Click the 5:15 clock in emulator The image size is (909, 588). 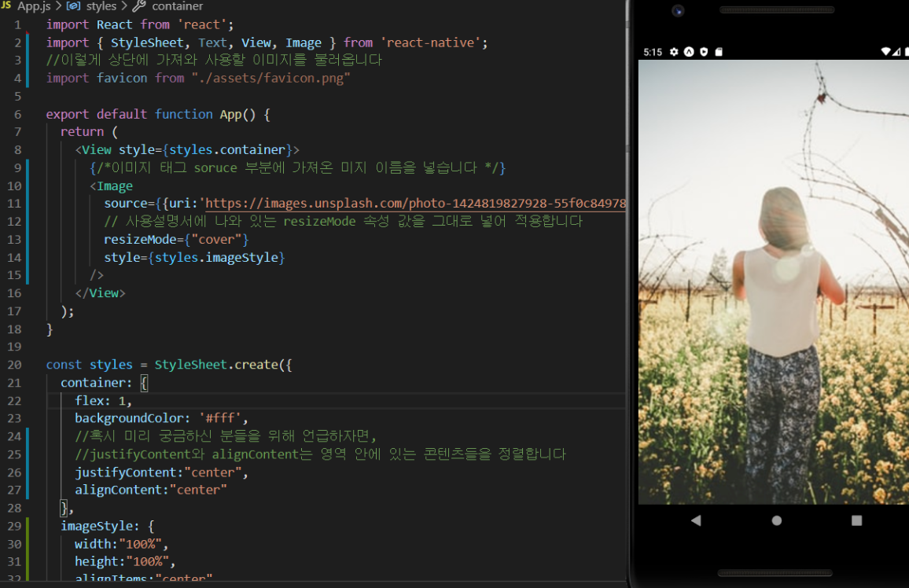[653, 52]
